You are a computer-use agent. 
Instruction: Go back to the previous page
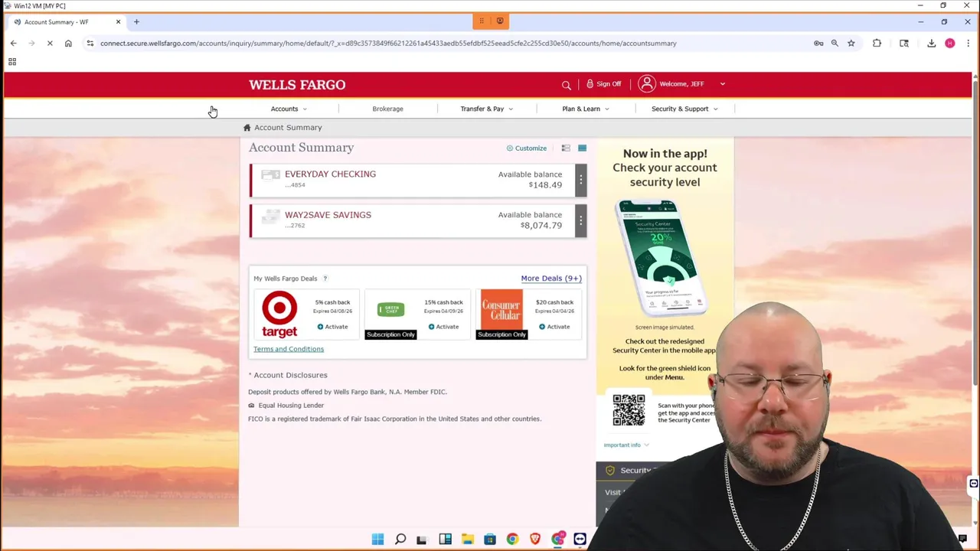13,44
